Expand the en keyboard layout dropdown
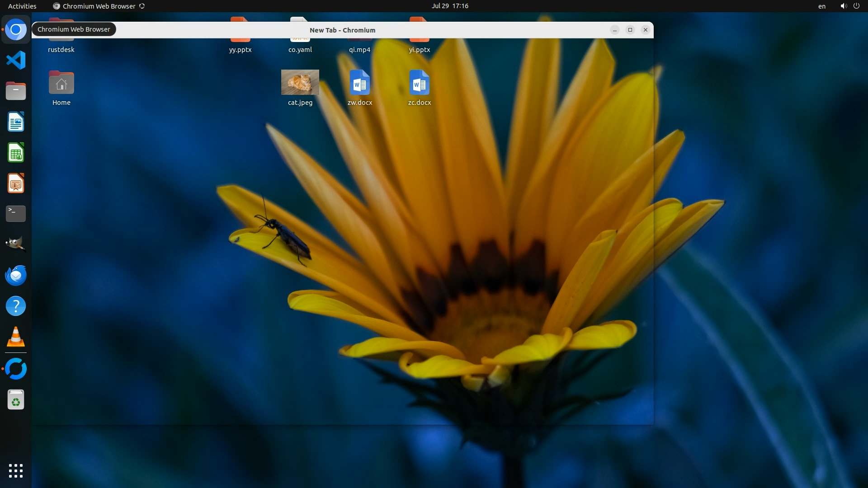 coord(821,6)
